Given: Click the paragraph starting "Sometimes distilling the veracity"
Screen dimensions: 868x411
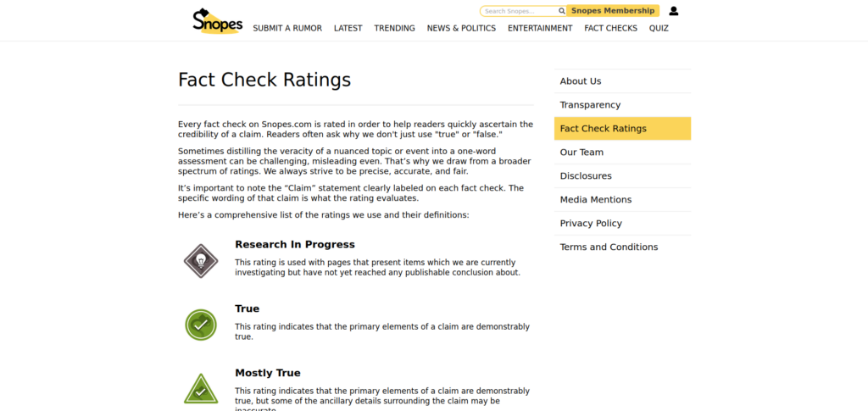Looking at the screenshot, I should tap(354, 161).
